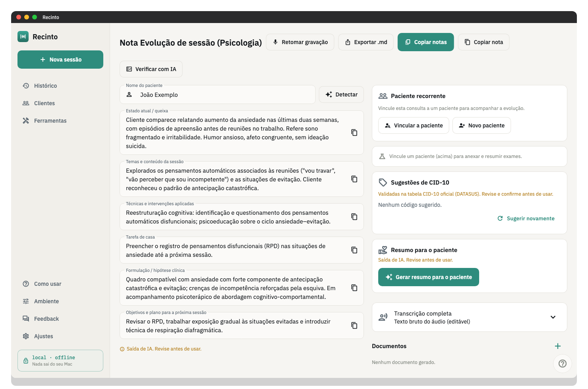The image size is (588, 389).
Task: Click the macOS green maximize window button
Action: [35, 17]
